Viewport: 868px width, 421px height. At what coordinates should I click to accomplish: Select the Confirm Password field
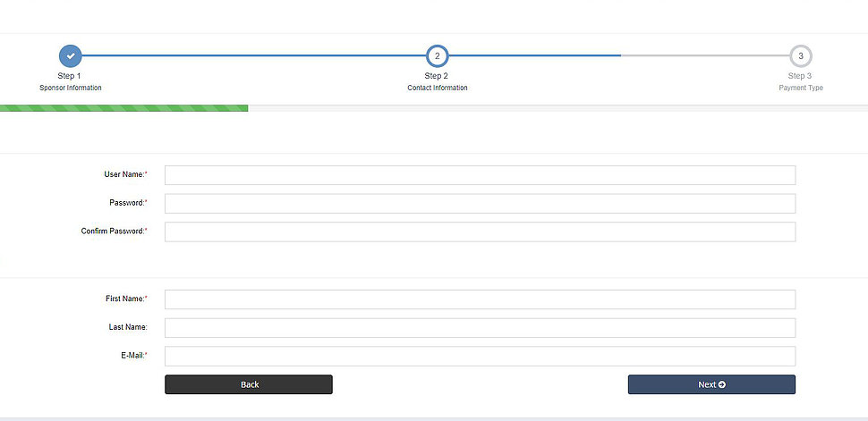point(480,232)
